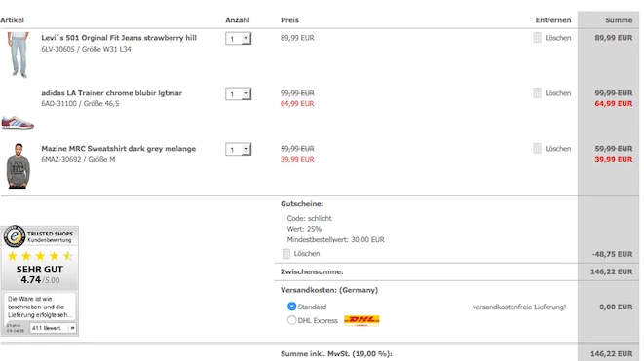Click the Entfernen column header
This screenshot has height=361, width=644.
click(553, 20)
